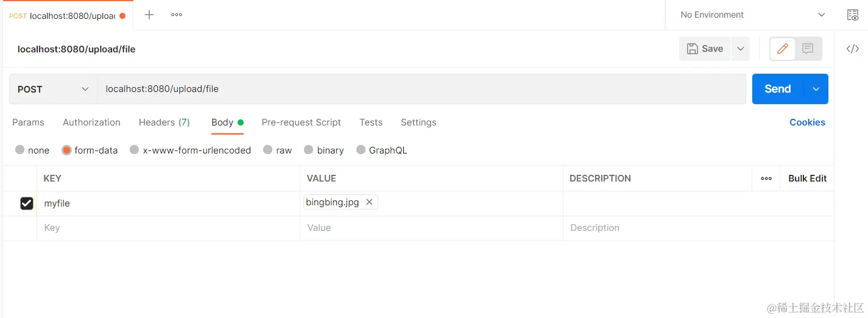Expand the POST method dropdown
868x318 pixels.
click(53, 89)
